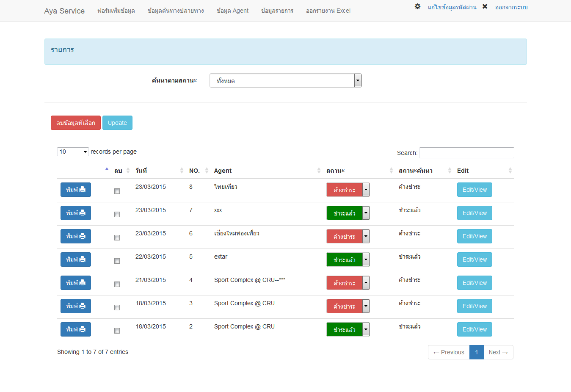Open Edit/View for record number 7
The width and height of the screenshot is (571, 392).
[474, 213]
